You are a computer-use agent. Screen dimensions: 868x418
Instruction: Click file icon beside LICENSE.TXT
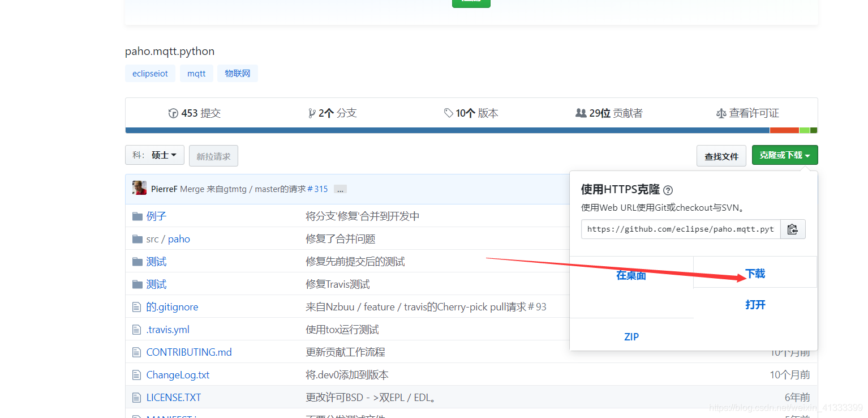coord(136,398)
